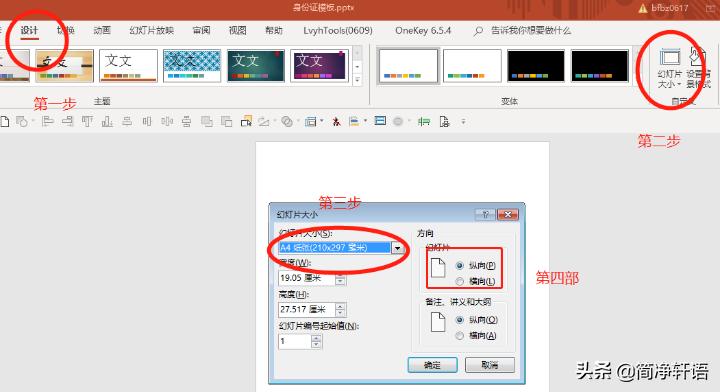This screenshot has width=720, height=392.
Task: Click the 宽度 field showing 19.05 厘米
Action: (307, 278)
